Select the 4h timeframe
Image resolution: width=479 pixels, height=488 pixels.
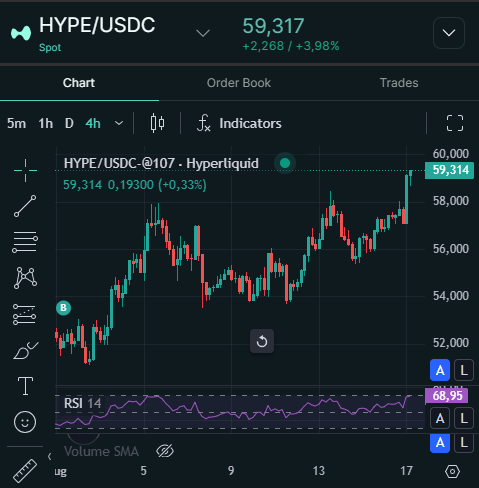pyautogui.click(x=93, y=124)
